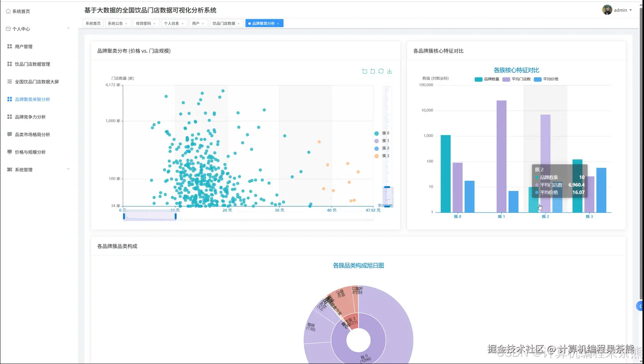The width and height of the screenshot is (644, 364).
Task: Click the zoom reset (back) tool icon
Action: [x=373, y=71]
